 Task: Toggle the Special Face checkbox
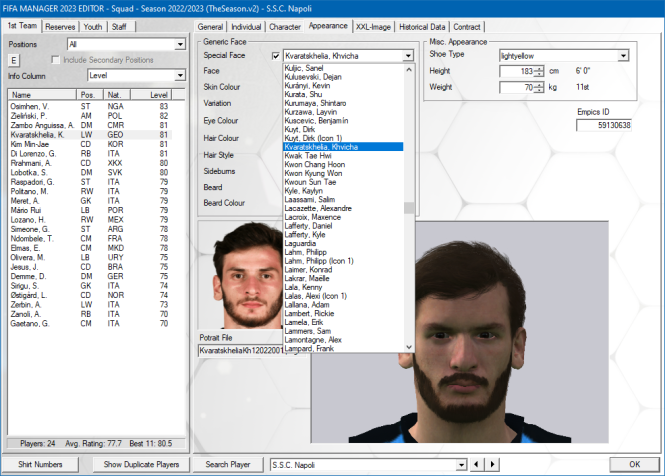276,56
